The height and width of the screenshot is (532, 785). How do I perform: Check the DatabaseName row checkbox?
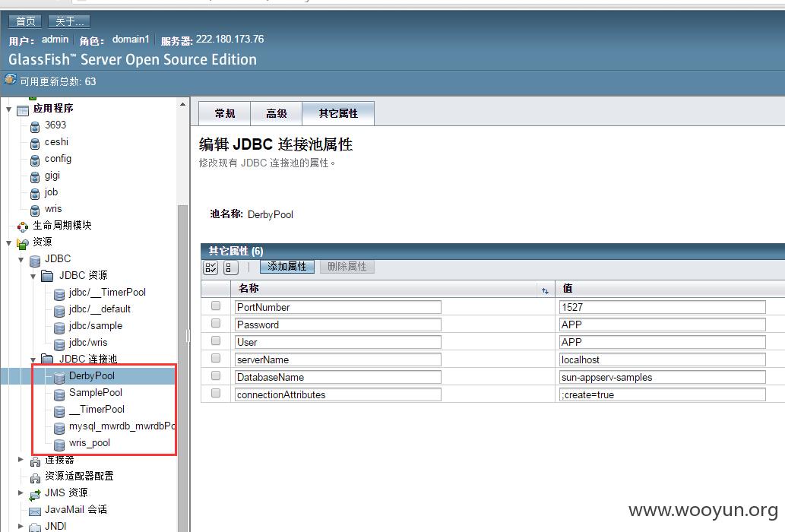point(216,375)
